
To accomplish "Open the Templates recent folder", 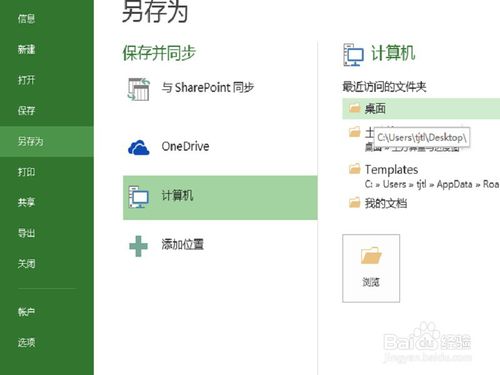I will tap(391, 170).
